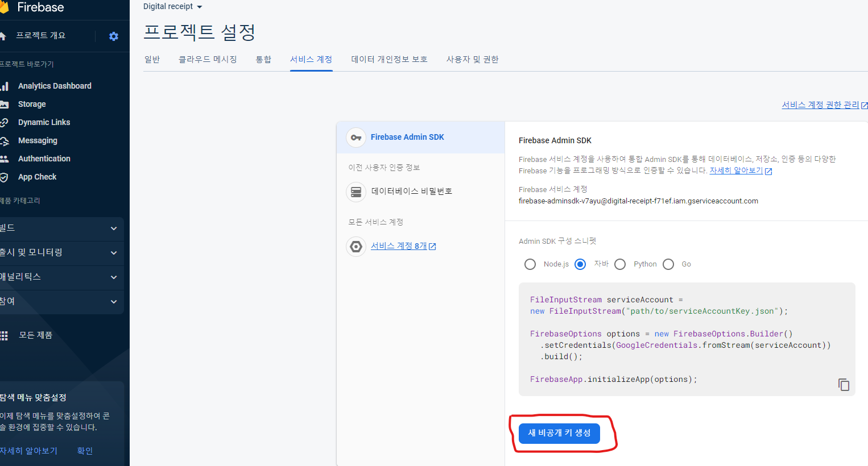
Task: Click the 새 비공개 키 생성 button
Action: [x=559, y=433]
